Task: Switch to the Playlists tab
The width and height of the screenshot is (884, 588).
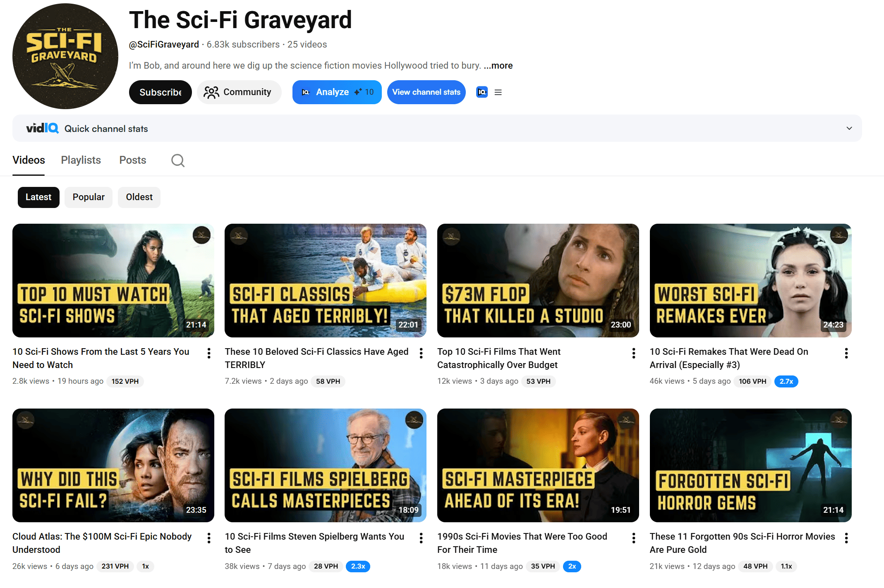Action: pos(81,160)
